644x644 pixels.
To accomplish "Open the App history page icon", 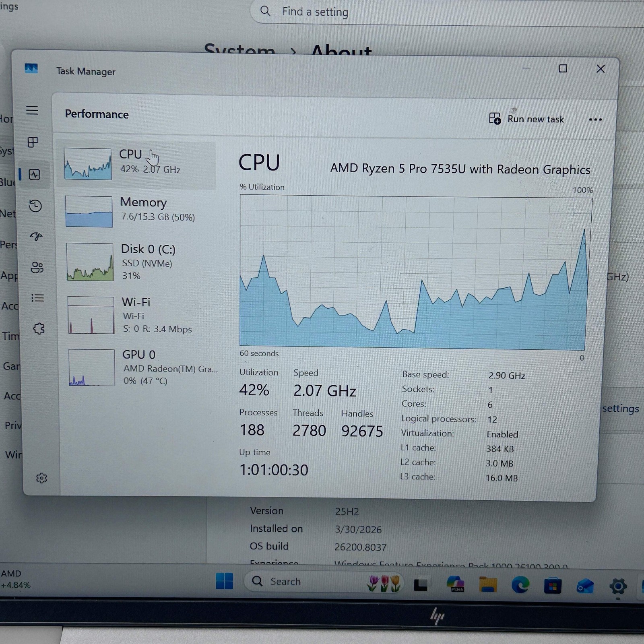I will (35, 206).
